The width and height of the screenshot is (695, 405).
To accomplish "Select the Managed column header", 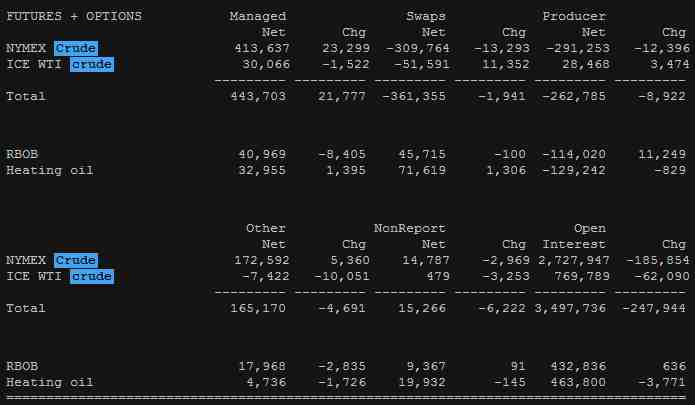I will 257,16.
